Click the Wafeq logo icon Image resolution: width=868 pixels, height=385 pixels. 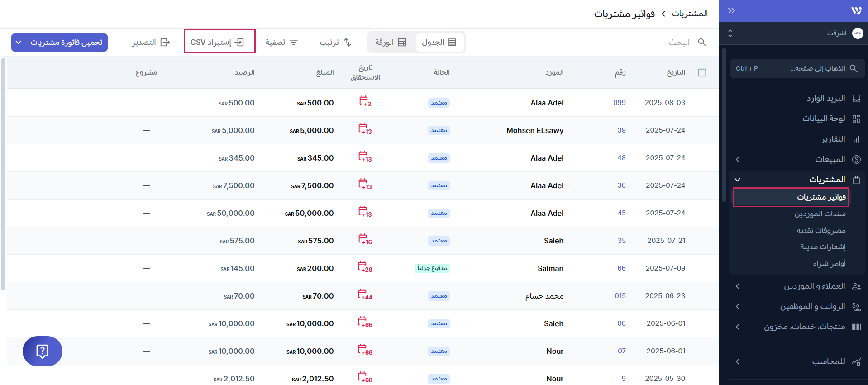click(x=856, y=11)
